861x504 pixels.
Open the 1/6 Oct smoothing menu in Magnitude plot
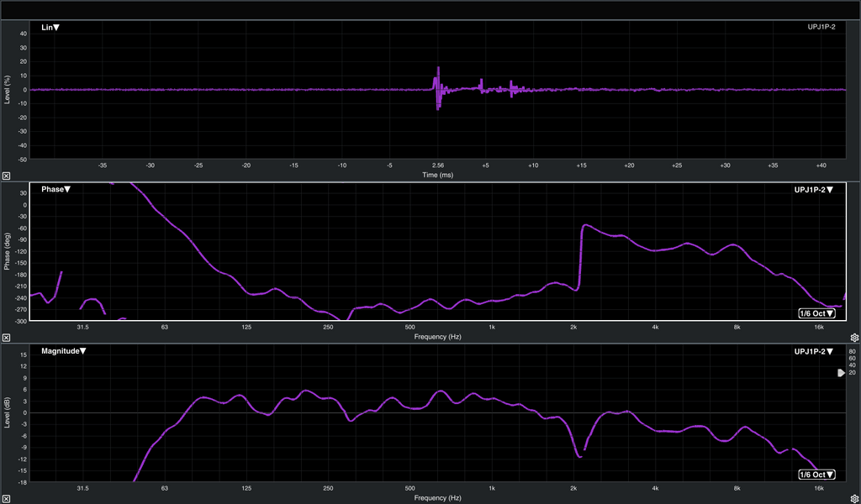816,475
